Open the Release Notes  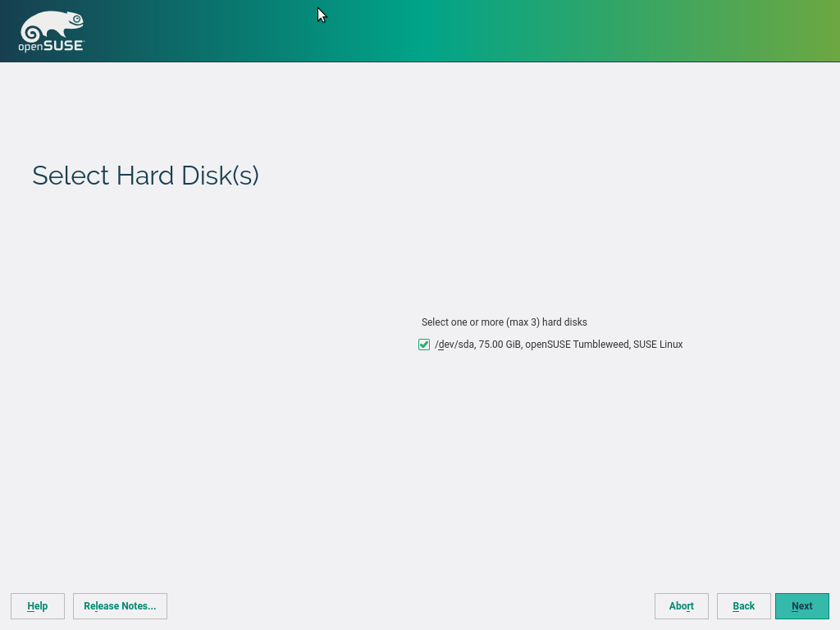coord(120,606)
